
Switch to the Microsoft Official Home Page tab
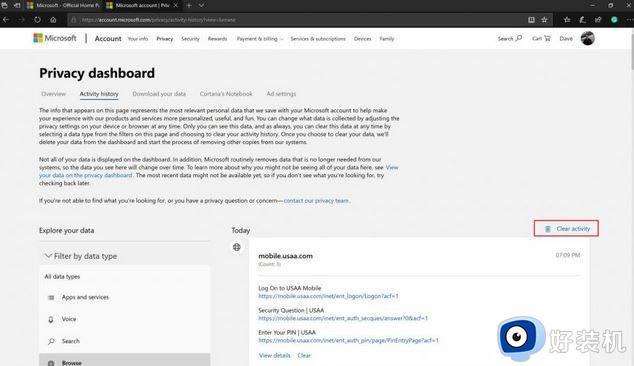pyautogui.click(x=63, y=6)
